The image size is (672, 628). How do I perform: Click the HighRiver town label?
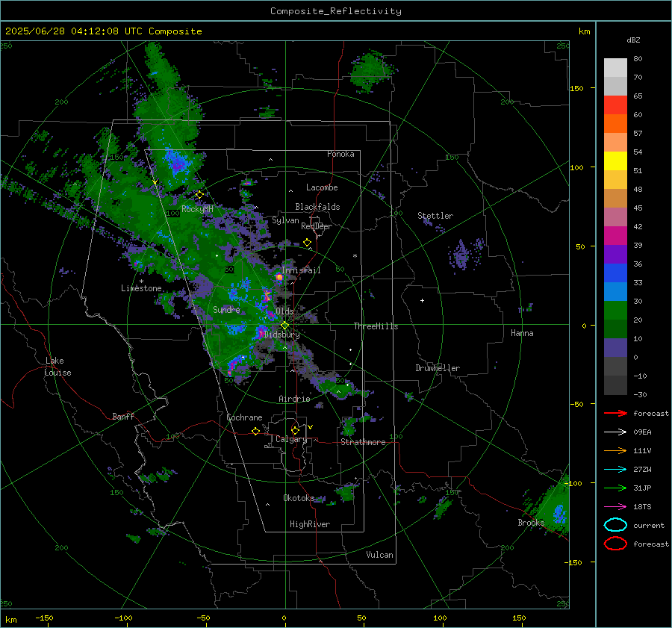[x=310, y=524]
